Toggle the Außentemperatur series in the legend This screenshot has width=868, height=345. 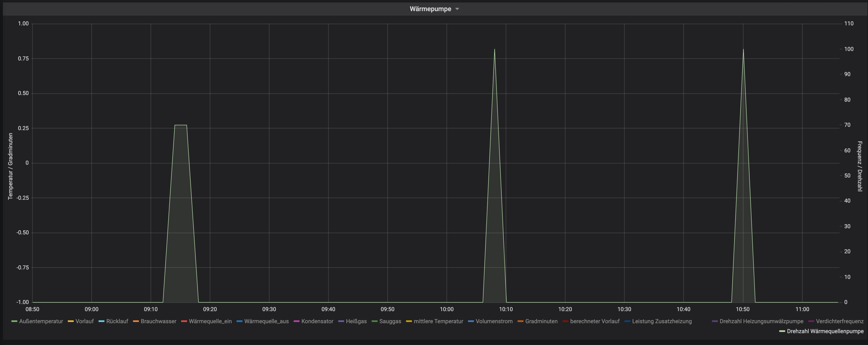coord(41,321)
